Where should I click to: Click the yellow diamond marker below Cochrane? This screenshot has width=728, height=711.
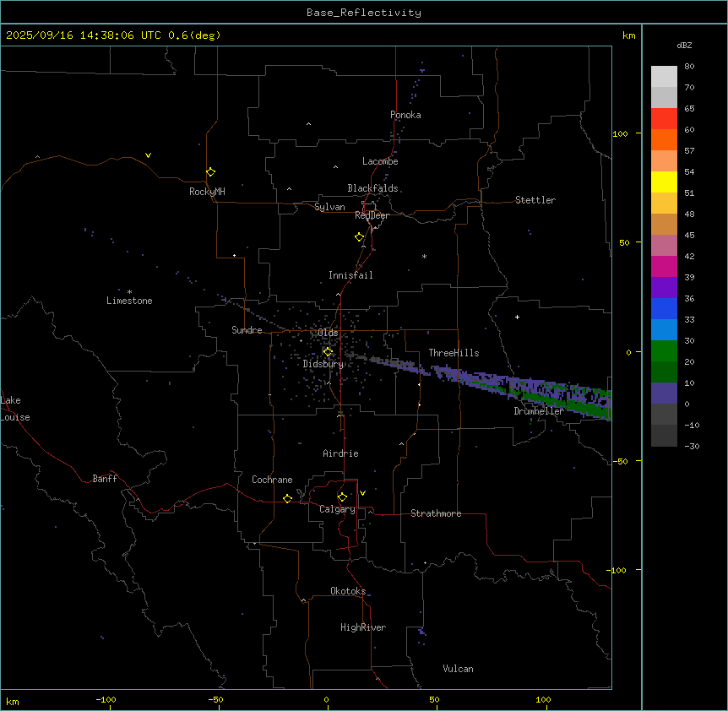coord(287,499)
